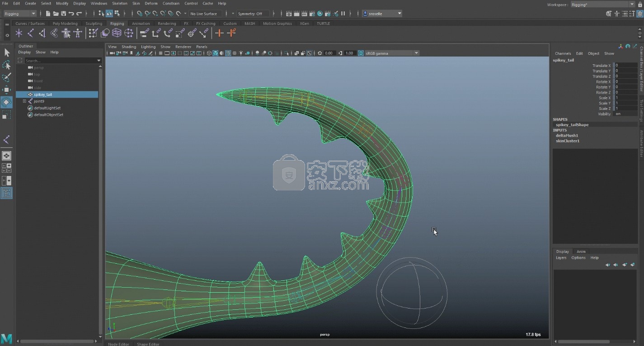
Task: Select the Create IK Handle shelf icon
Action: pyautogui.click(x=42, y=33)
